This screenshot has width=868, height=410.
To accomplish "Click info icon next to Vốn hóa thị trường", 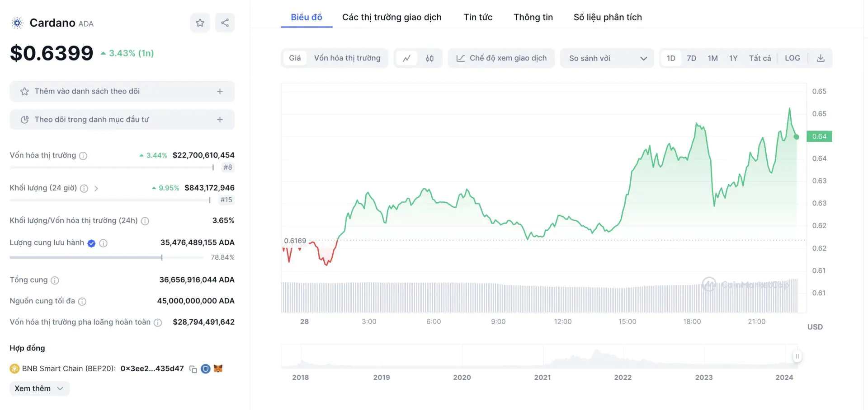I will 83,156.
